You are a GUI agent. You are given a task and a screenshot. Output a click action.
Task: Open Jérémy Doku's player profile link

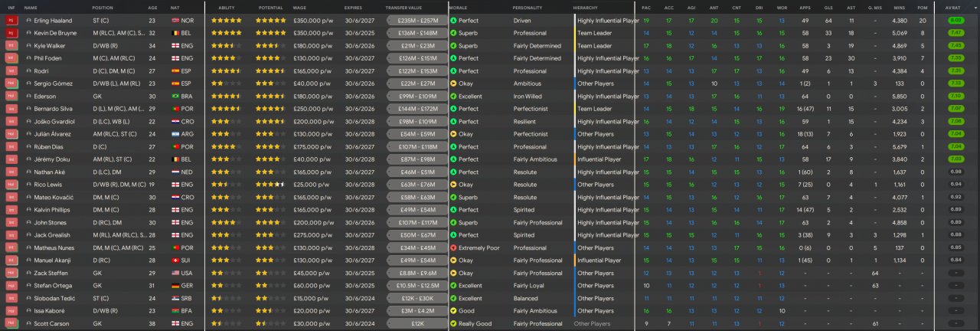(53, 159)
